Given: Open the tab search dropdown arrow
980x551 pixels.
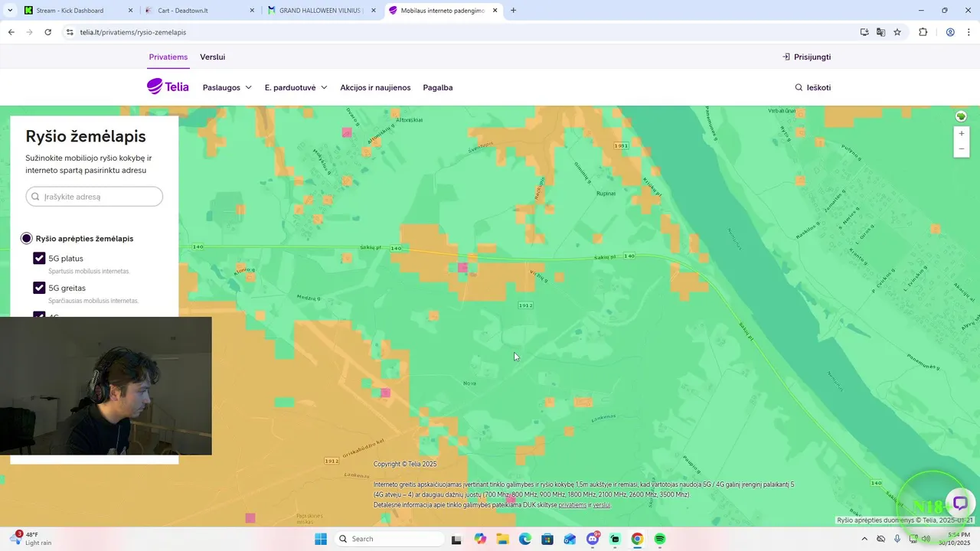Looking at the screenshot, I should coord(10,11).
